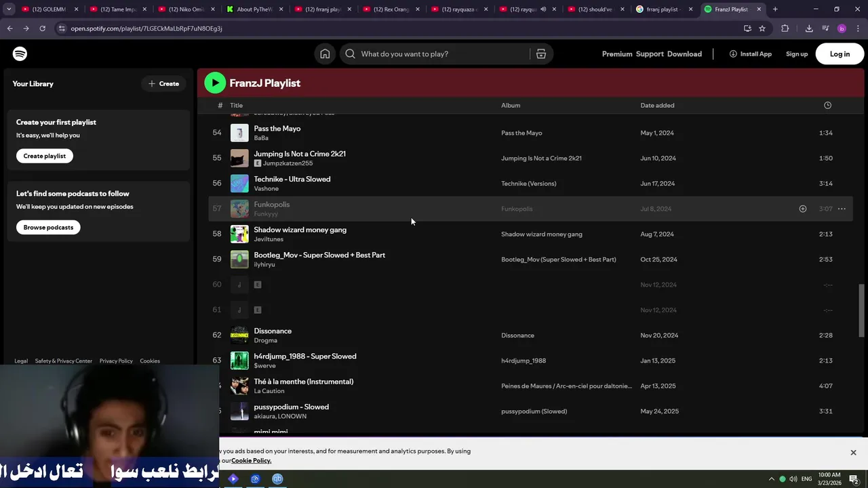Open Download link

point(684,54)
